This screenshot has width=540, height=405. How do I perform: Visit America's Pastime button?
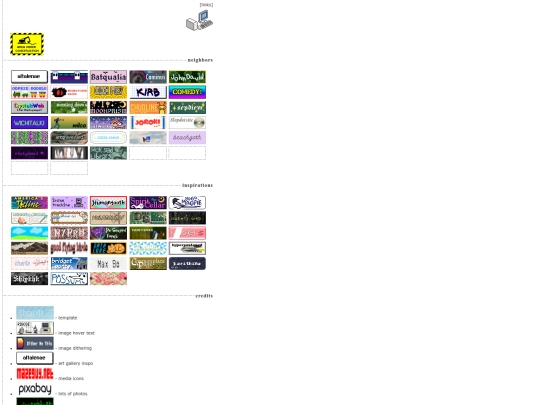[29, 202]
